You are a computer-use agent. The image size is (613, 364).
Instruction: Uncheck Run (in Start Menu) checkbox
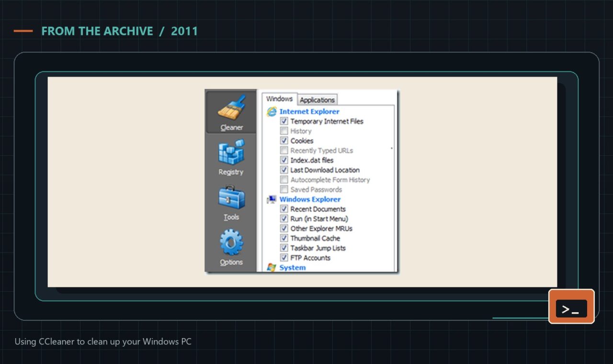coord(284,219)
